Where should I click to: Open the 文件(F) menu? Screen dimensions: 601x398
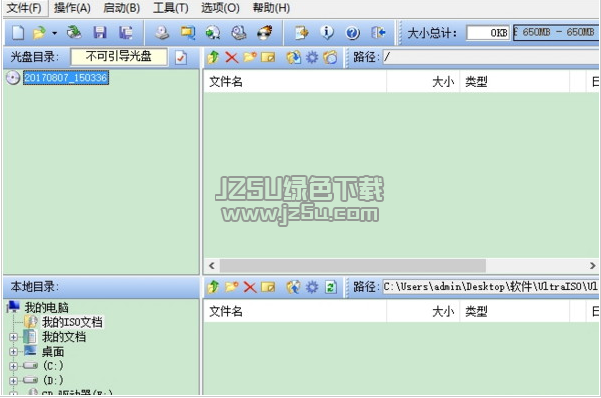[x=25, y=8]
